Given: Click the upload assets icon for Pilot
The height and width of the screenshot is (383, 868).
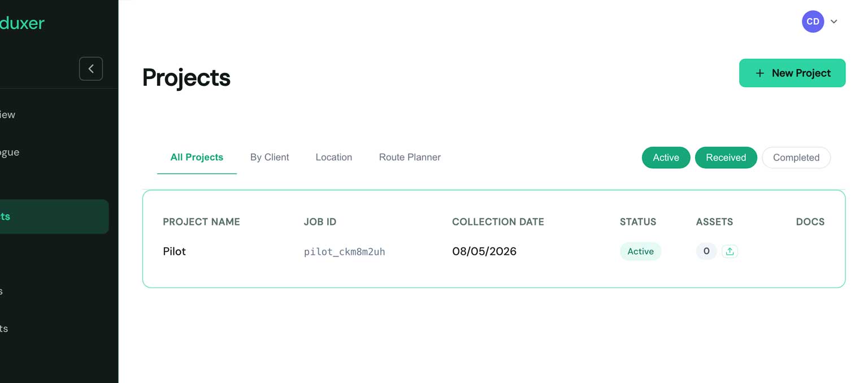Looking at the screenshot, I should 730,251.
